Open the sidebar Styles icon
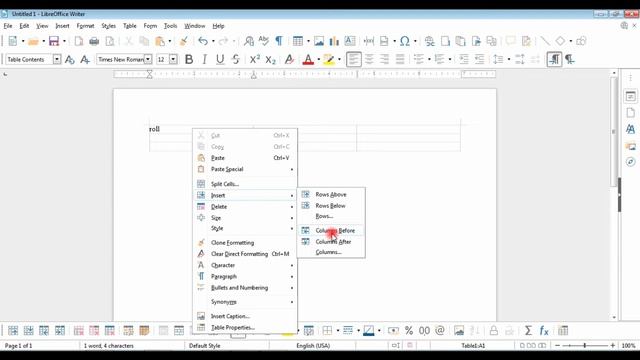640x360 pixels. click(x=630, y=129)
